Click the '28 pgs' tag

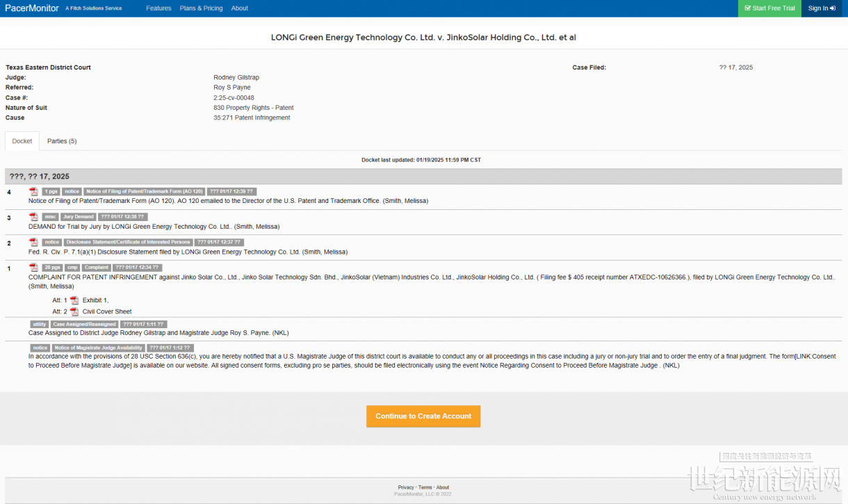[x=53, y=267]
